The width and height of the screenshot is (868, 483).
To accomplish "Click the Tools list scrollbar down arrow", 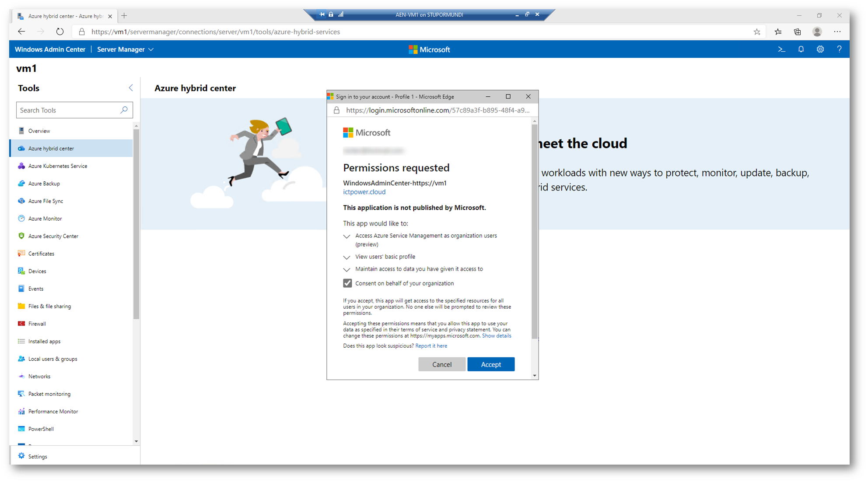I will pyautogui.click(x=136, y=441).
